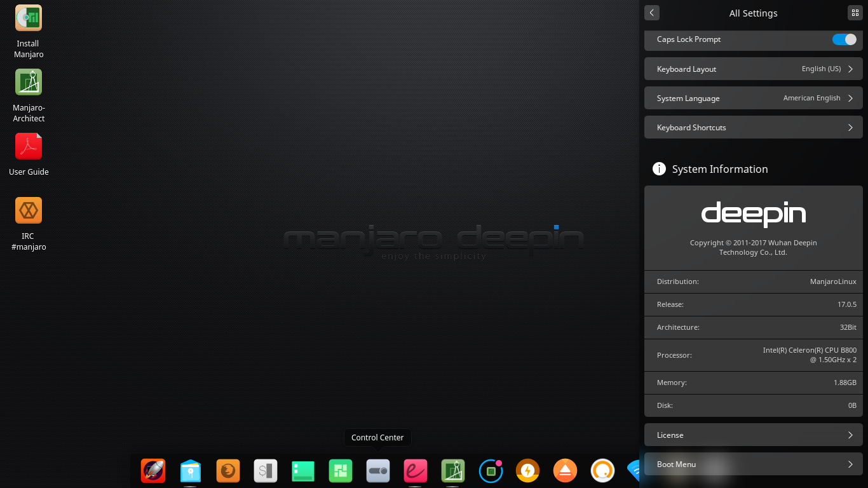Screen dimensions: 868x488
Task: Open IRC #manjaro from the desktop
Action: coord(28,210)
